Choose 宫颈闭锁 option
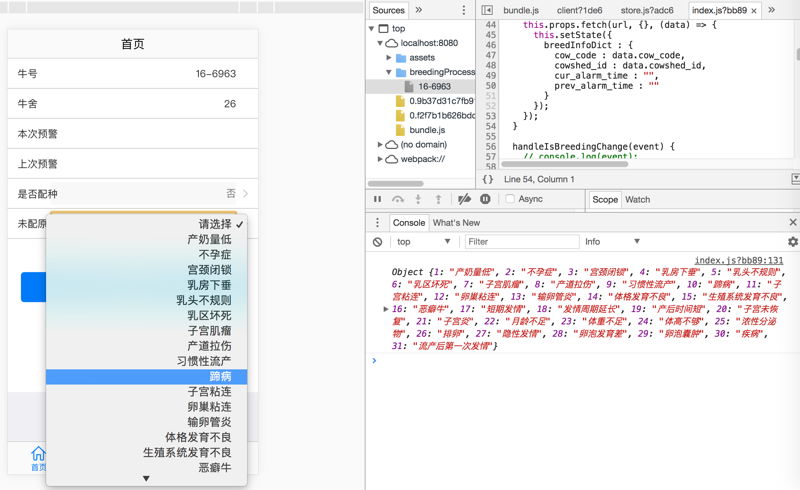 point(146,270)
